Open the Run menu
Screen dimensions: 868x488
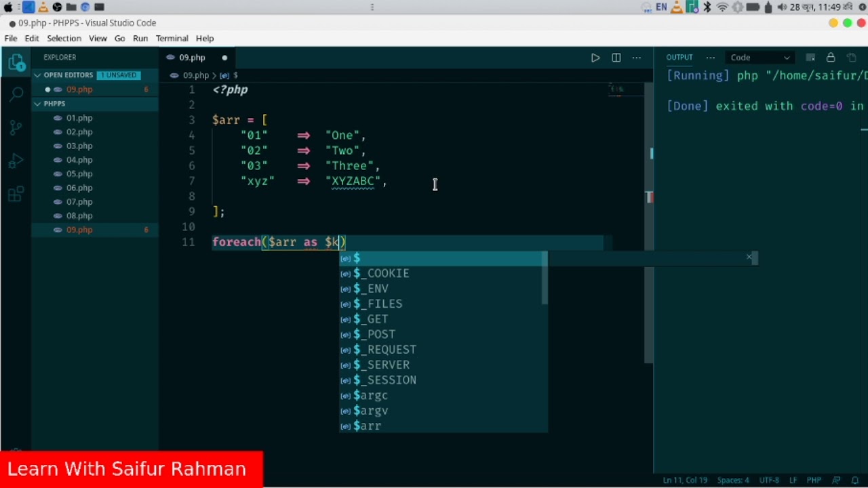point(140,39)
